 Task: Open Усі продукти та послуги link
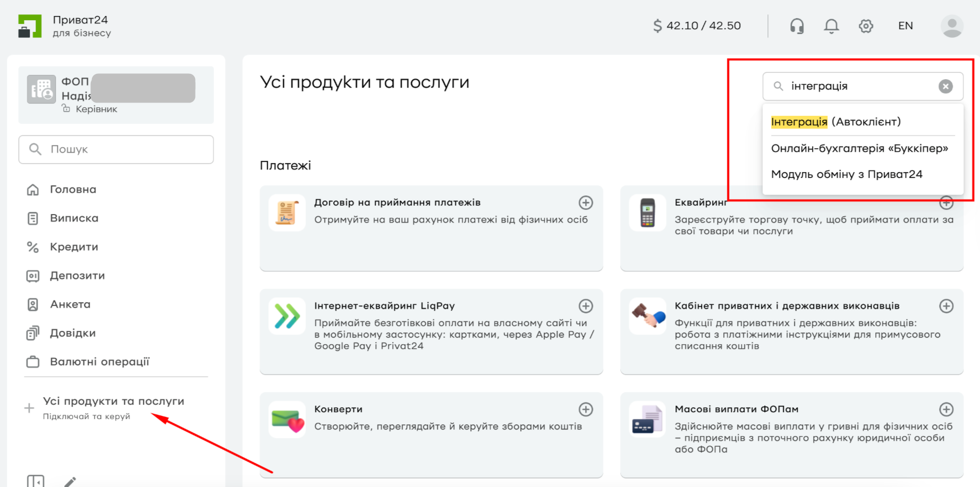coord(113,401)
